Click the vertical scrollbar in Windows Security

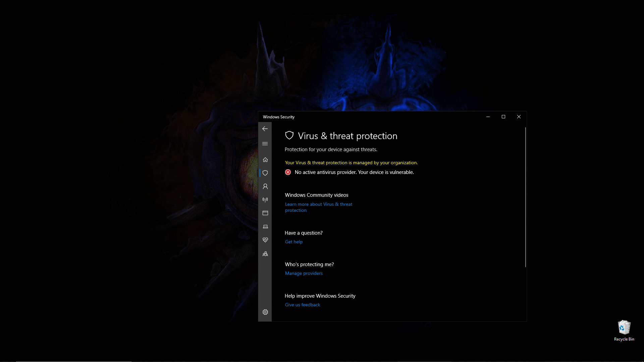[525, 197]
